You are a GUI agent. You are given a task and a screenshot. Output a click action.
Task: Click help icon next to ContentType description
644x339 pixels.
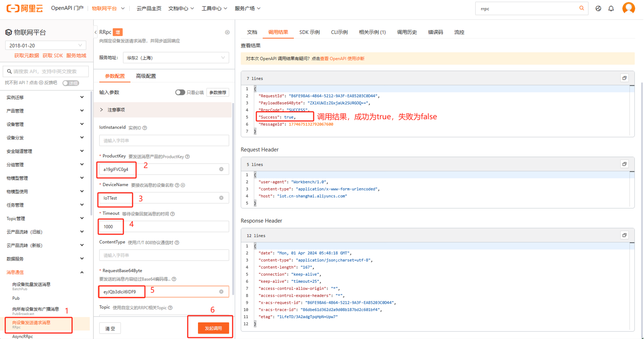point(177,243)
